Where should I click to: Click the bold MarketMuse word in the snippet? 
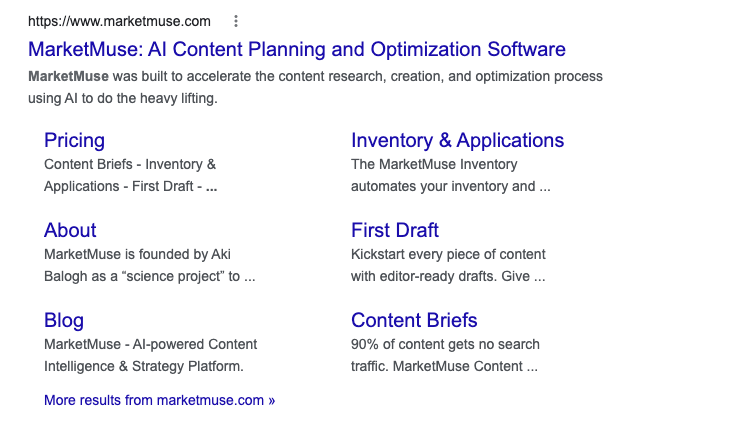[x=68, y=77]
